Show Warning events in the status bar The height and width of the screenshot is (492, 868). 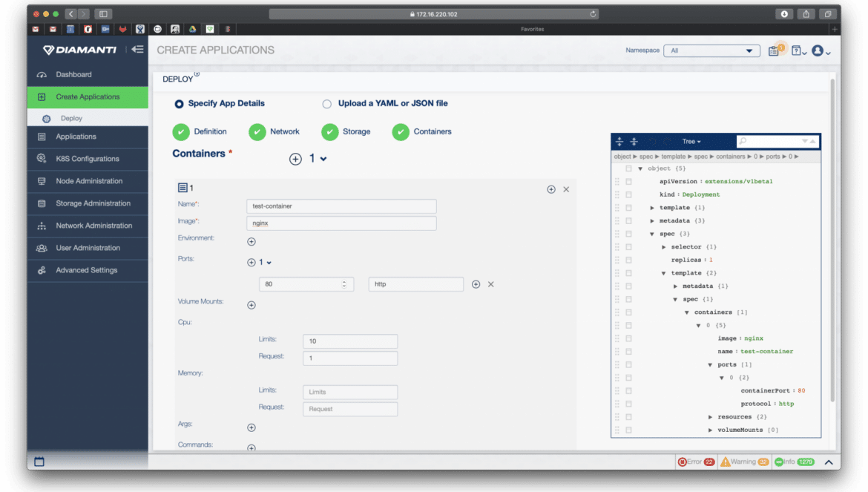pyautogui.click(x=745, y=462)
